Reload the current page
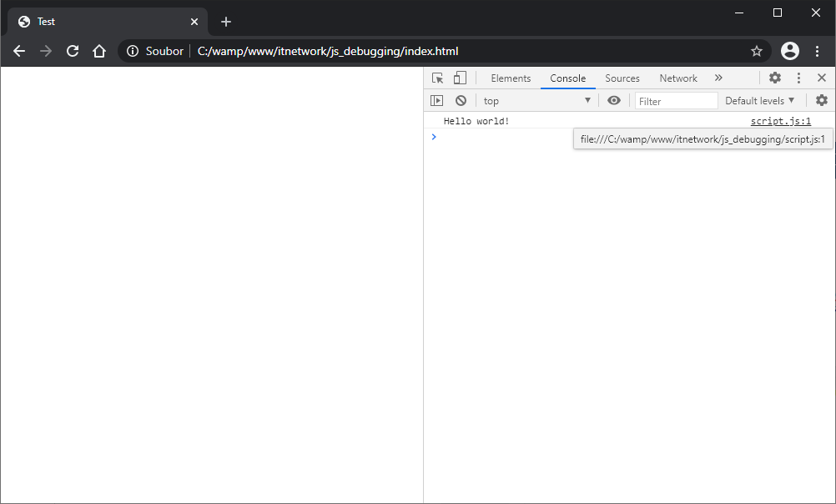 pyautogui.click(x=73, y=51)
